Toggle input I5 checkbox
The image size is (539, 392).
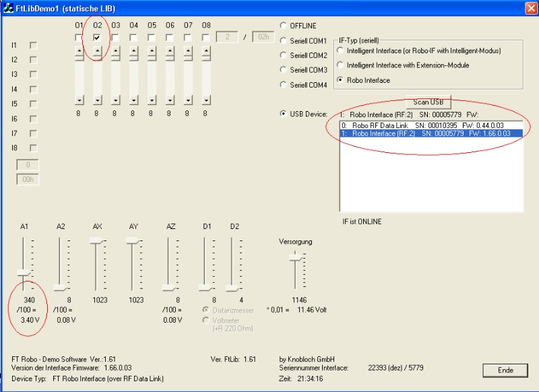pyautogui.click(x=33, y=104)
